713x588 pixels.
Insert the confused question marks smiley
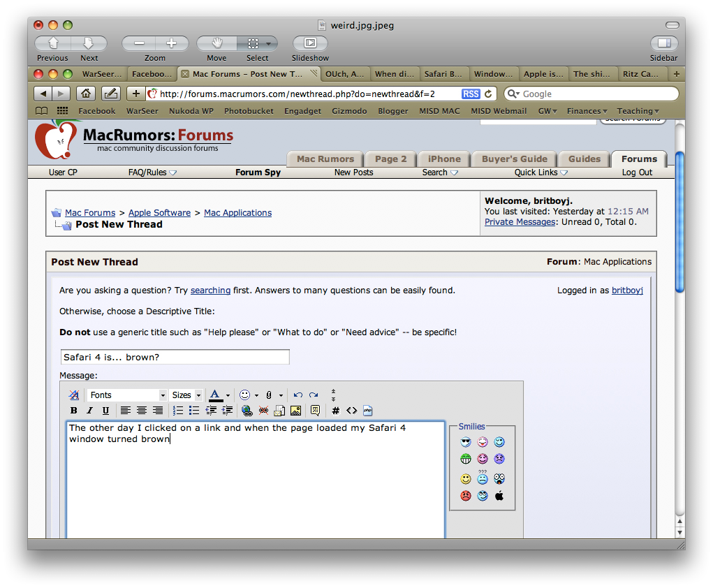click(483, 478)
